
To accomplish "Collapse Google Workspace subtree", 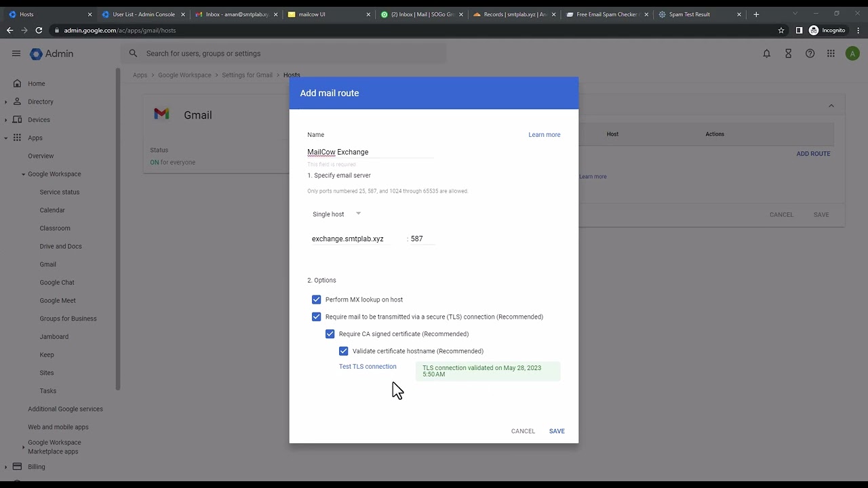I will pos(23,174).
